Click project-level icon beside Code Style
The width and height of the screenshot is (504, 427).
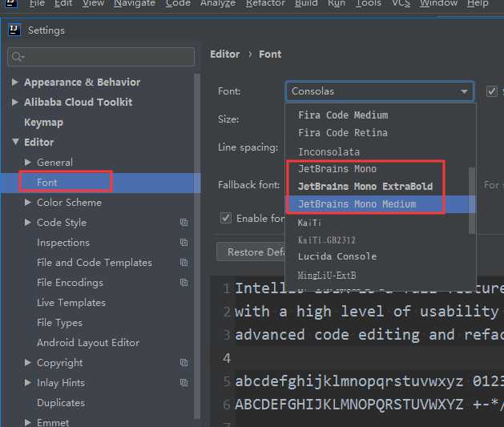tap(183, 223)
